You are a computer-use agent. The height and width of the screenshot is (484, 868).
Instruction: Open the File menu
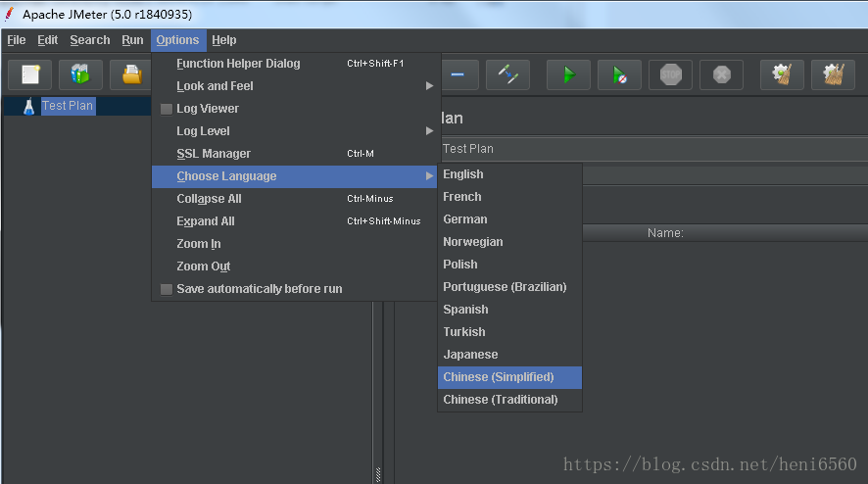pyautogui.click(x=17, y=40)
